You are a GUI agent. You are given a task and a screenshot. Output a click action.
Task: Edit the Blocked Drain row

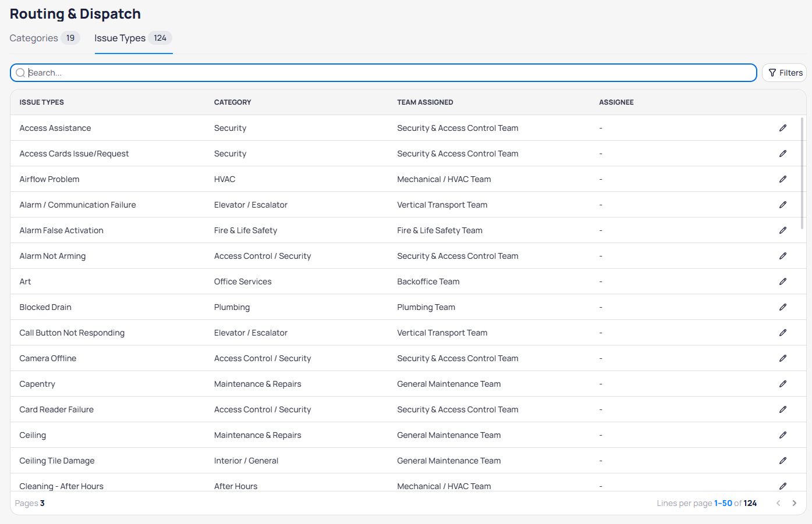[x=782, y=307]
